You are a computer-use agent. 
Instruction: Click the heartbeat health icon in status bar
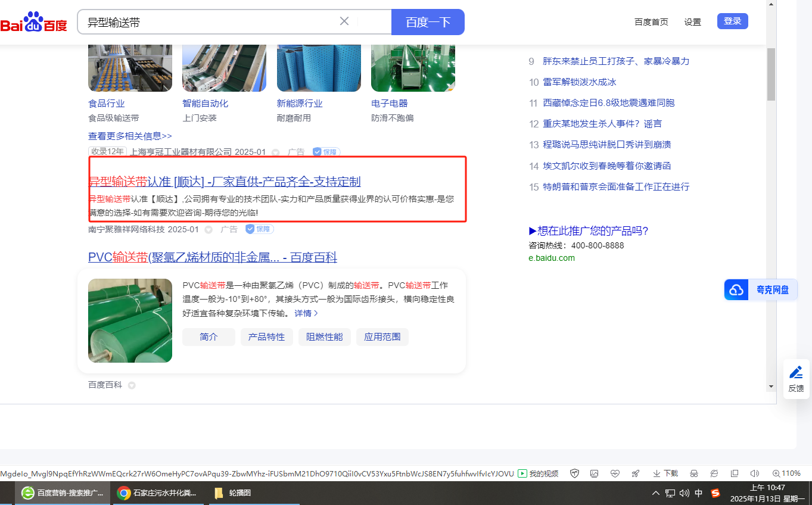pyautogui.click(x=615, y=473)
